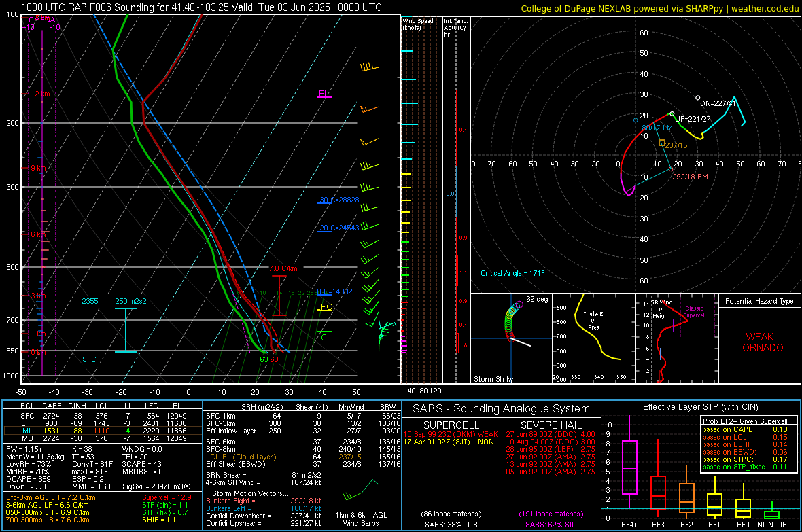Click the Eff Inflow Layer row
Viewport: 802px width, 532px height.
click(x=303, y=431)
